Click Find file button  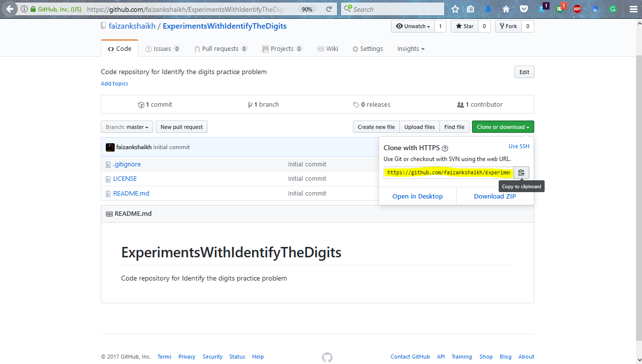(454, 127)
